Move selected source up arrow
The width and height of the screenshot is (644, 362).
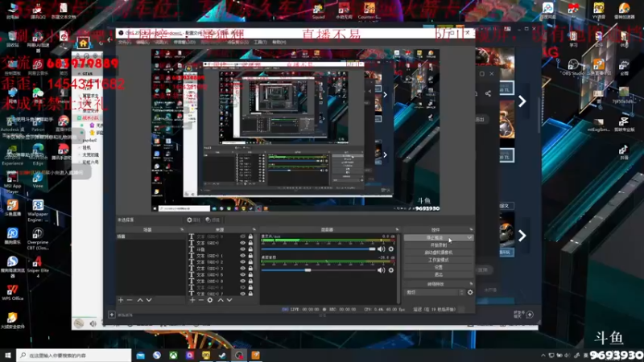pos(221,300)
